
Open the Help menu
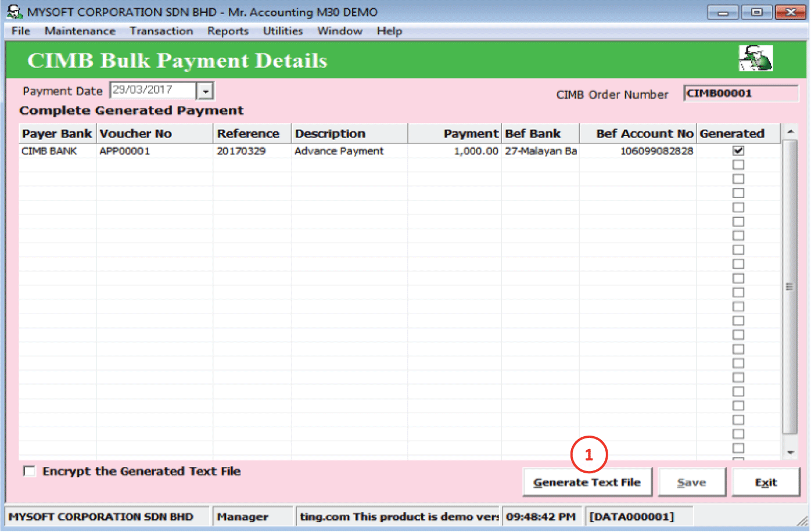coord(389,31)
